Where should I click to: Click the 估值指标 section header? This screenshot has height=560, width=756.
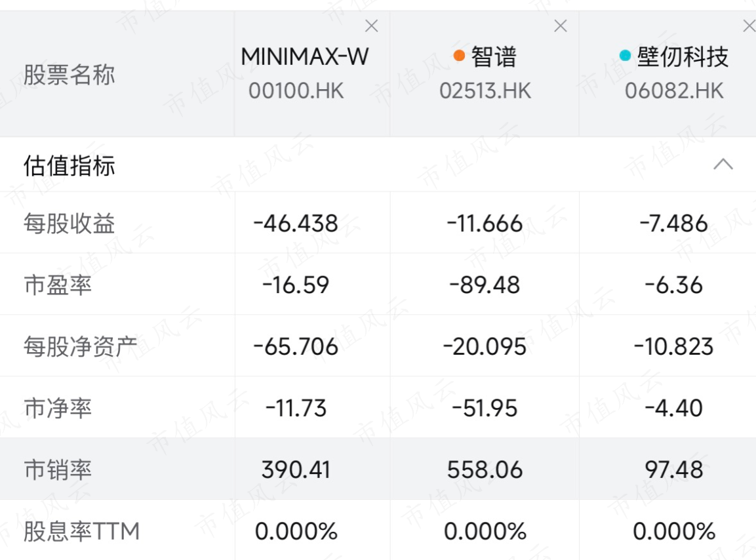(70, 166)
